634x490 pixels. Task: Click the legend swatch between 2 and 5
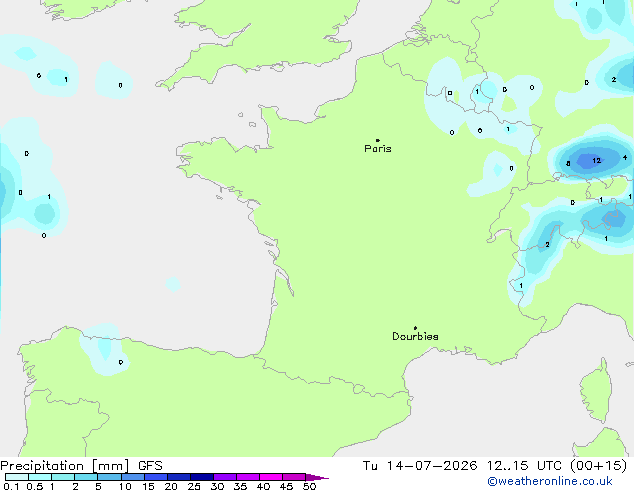pyautogui.click(x=86, y=477)
